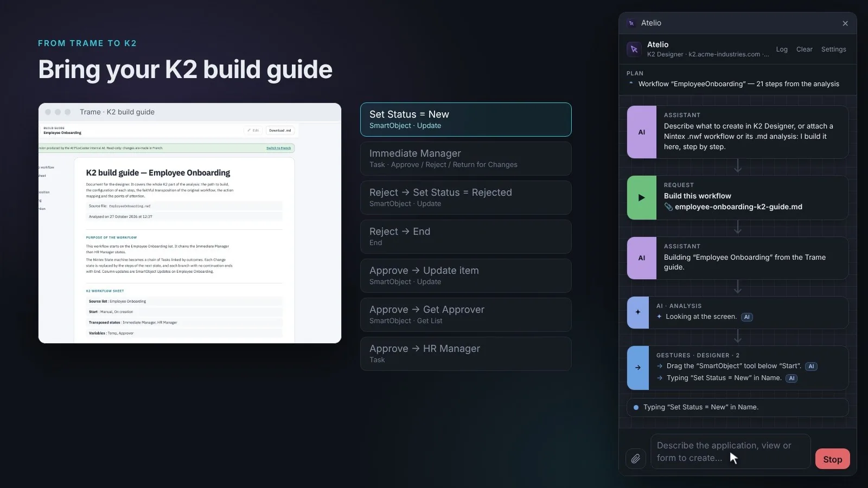Screen dimensions: 868x488
Task: Click the 'Switch to French' link
Action: [x=278, y=148]
